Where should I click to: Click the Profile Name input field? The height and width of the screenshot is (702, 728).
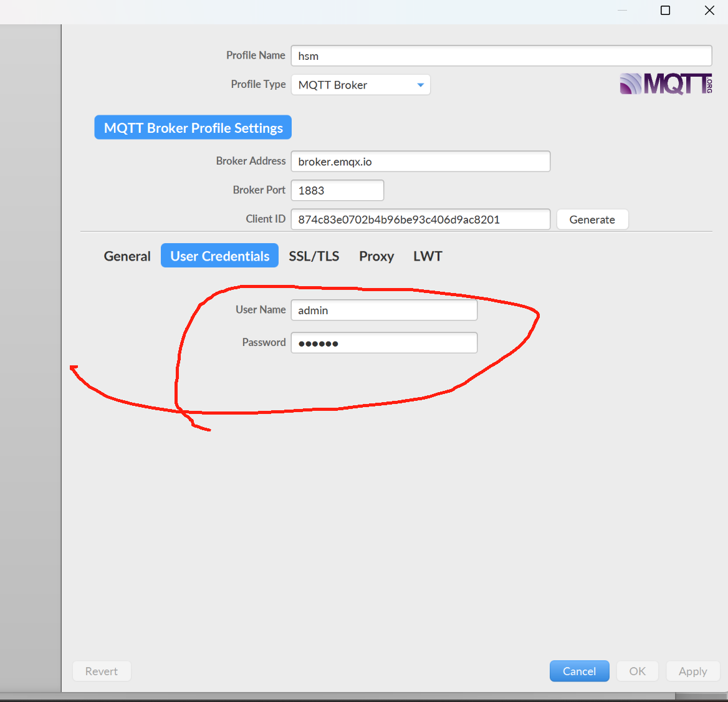501,55
